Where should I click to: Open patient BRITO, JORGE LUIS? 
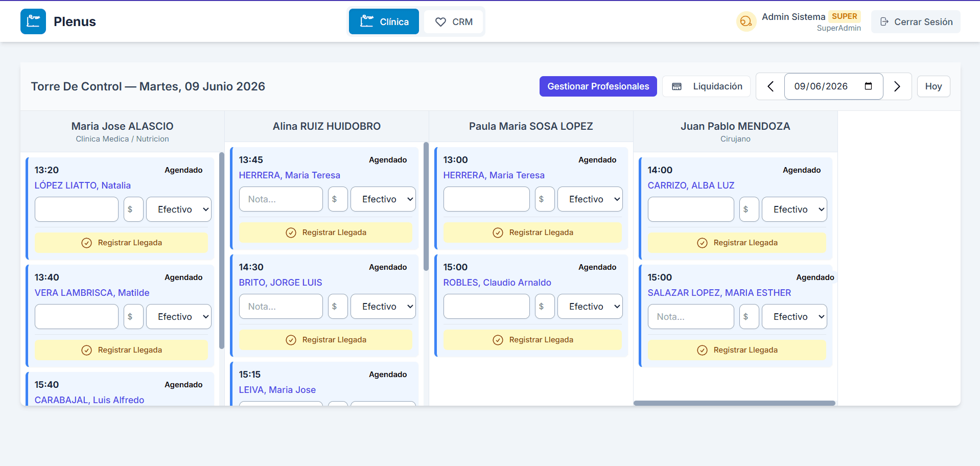click(x=281, y=283)
